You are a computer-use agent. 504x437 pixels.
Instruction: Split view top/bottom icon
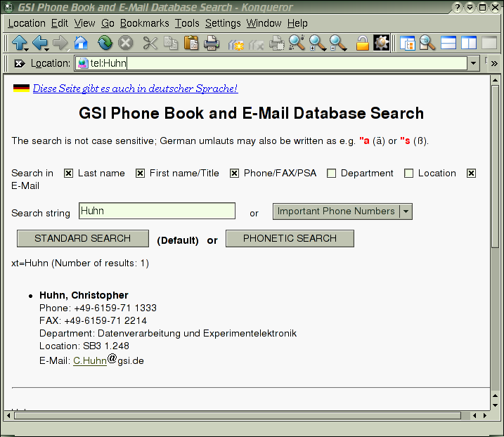click(448, 43)
